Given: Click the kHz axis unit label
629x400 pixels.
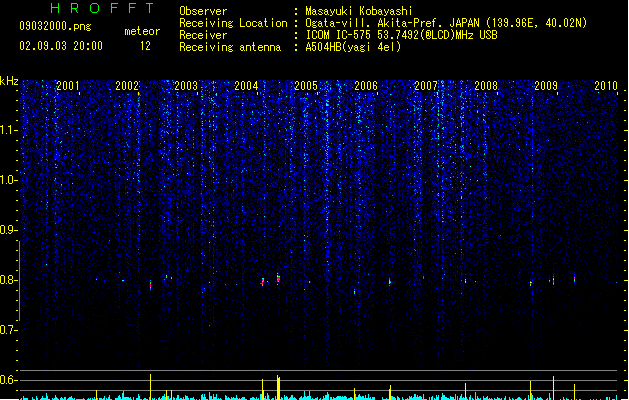Looking at the screenshot, I should (9, 81).
